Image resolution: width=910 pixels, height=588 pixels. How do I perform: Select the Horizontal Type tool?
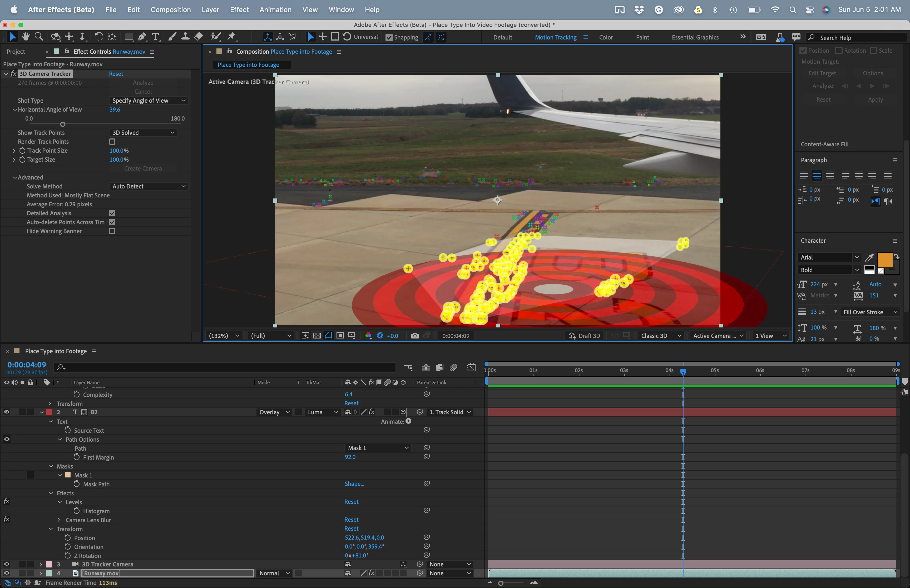coord(155,37)
